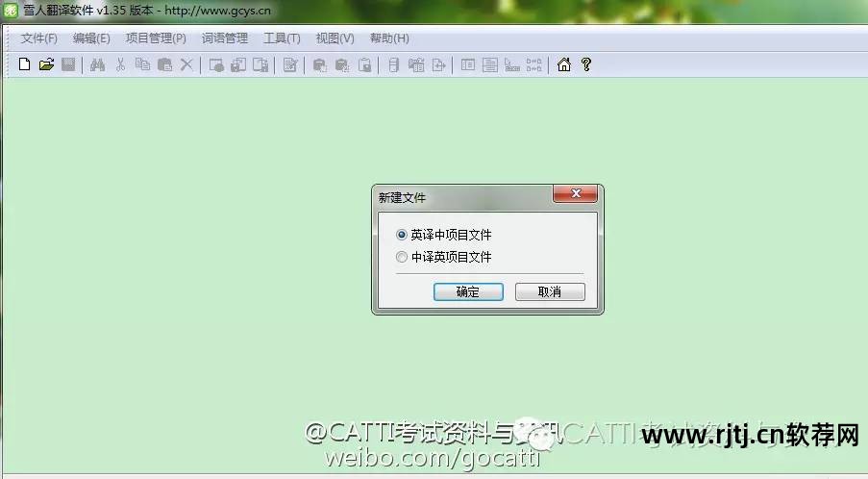Confirm with the 确定 button
The width and height of the screenshot is (868, 479).
pos(468,291)
